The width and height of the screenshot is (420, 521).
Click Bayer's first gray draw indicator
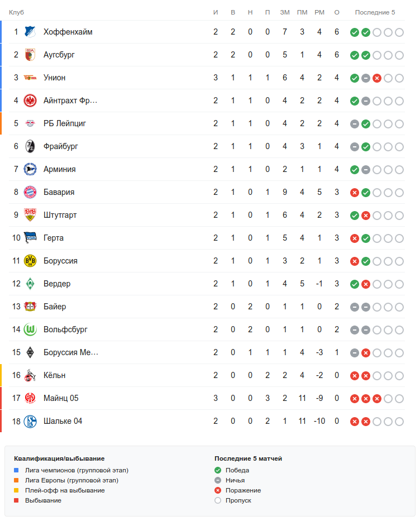pos(354,307)
